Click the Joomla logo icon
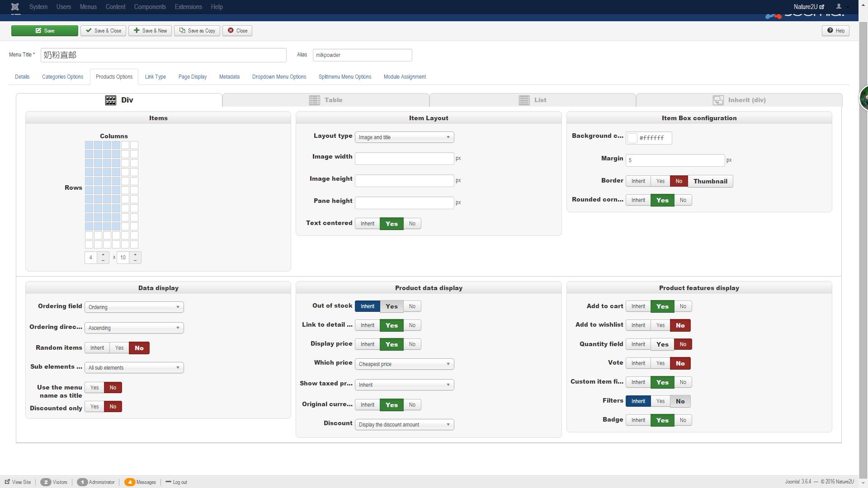The image size is (868, 488). pyautogui.click(x=15, y=7)
